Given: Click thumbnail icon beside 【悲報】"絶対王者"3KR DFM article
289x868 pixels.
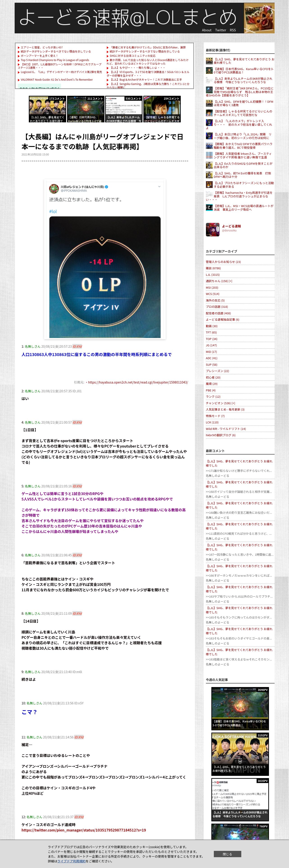Looking at the screenshot, I should pos(209,90).
